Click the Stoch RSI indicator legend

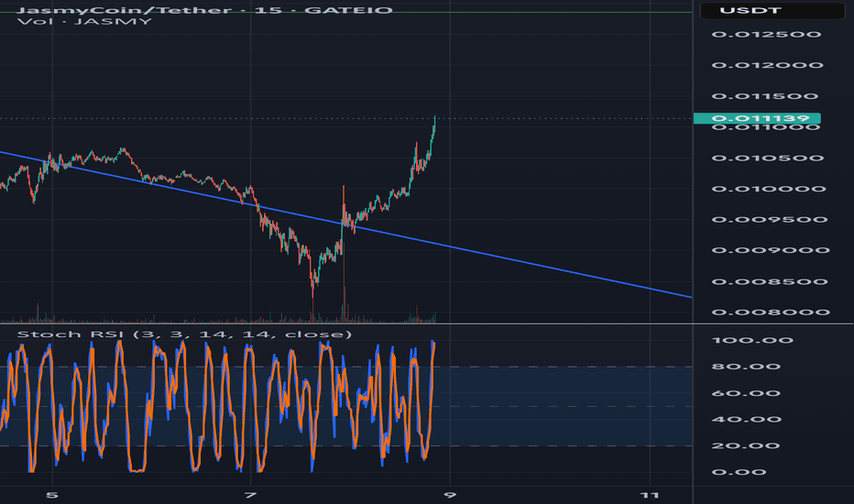pos(184,334)
